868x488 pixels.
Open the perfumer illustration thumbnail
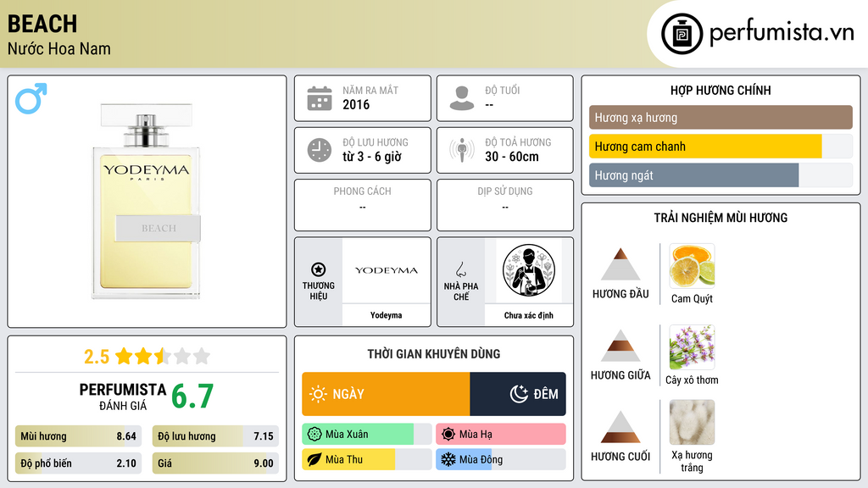[x=529, y=270]
